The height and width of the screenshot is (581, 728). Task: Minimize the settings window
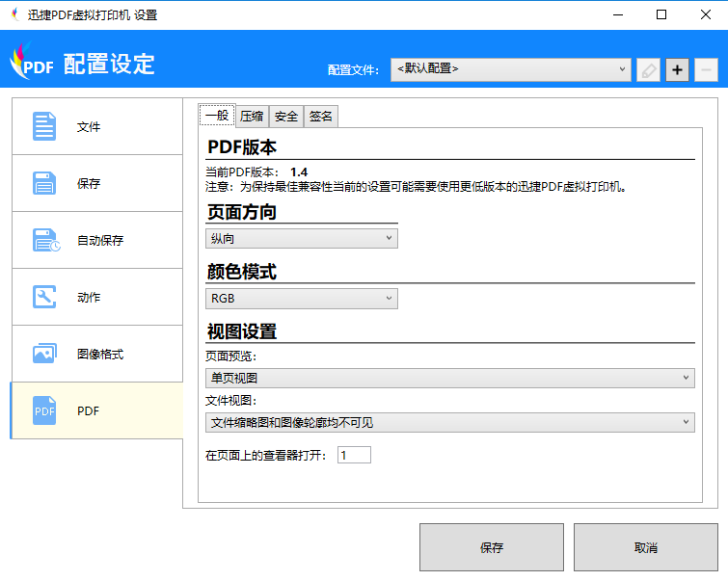pos(618,14)
